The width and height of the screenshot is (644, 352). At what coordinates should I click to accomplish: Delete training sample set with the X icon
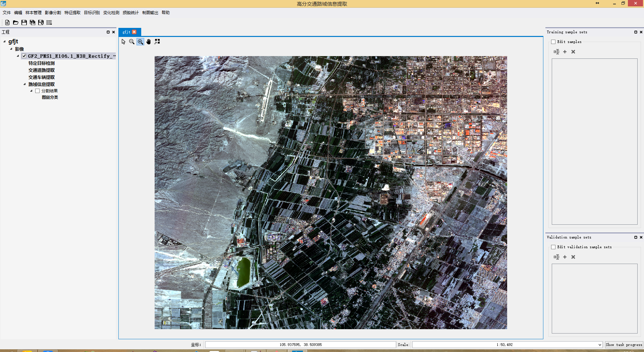point(573,52)
